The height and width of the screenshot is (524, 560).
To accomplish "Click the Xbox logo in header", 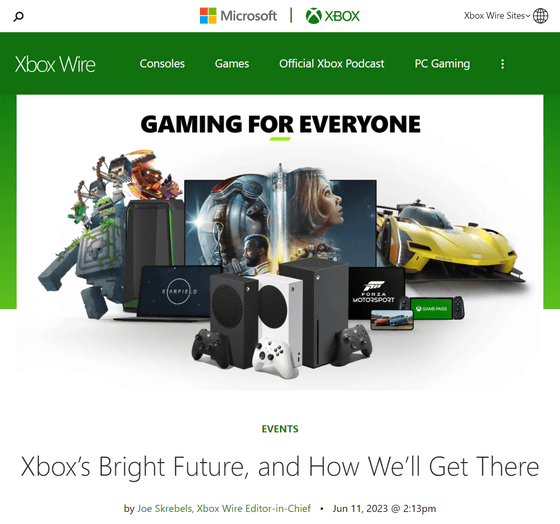I will [333, 16].
